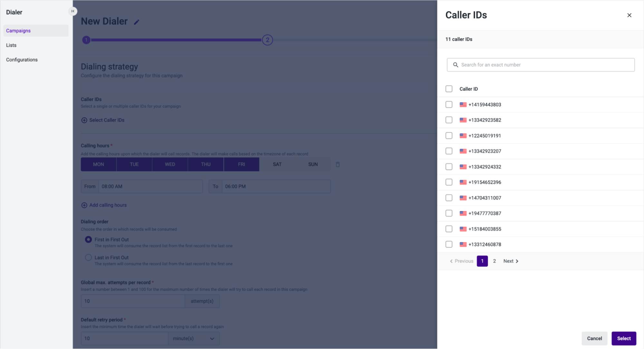Screen dimensions: 644x349
Task: Select First in First Out order
Action: tap(88, 240)
